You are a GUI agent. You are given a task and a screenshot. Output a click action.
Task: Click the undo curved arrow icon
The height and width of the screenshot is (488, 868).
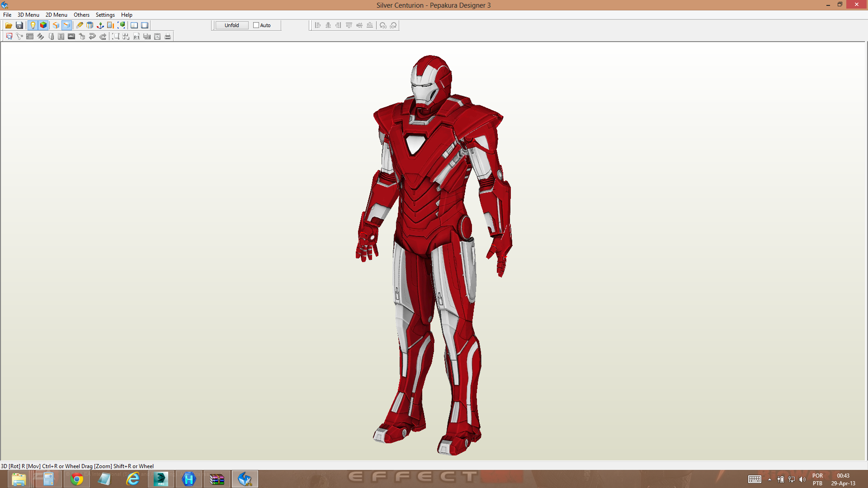(x=92, y=37)
